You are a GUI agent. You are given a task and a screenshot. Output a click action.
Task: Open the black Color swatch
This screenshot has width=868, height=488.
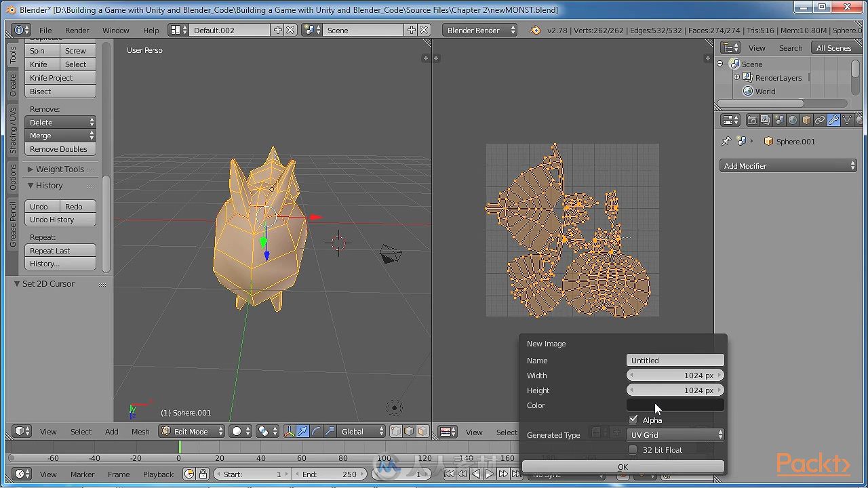pyautogui.click(x=675, y=405)
